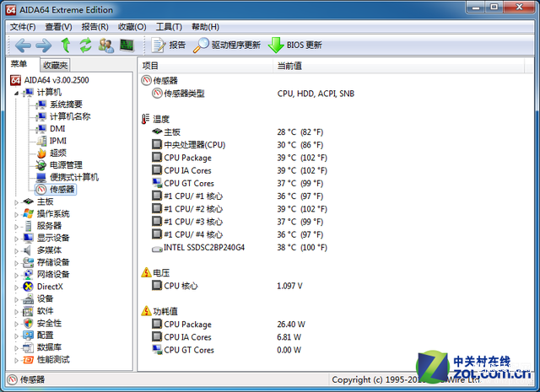
Task: Expand the 存储设备 tree node
Action: pos(16,262)
